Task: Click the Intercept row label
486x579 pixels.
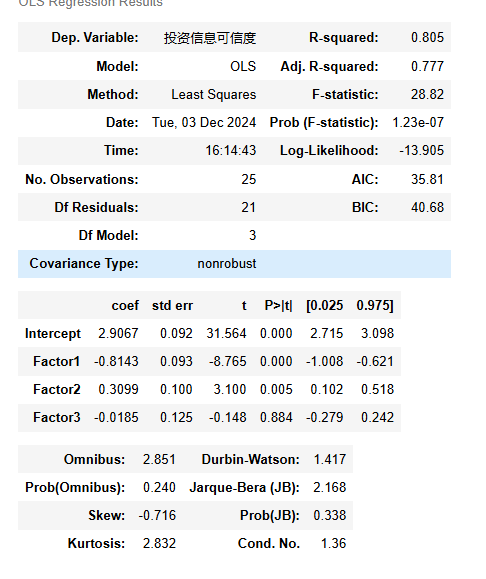Action: coord(53,333)
